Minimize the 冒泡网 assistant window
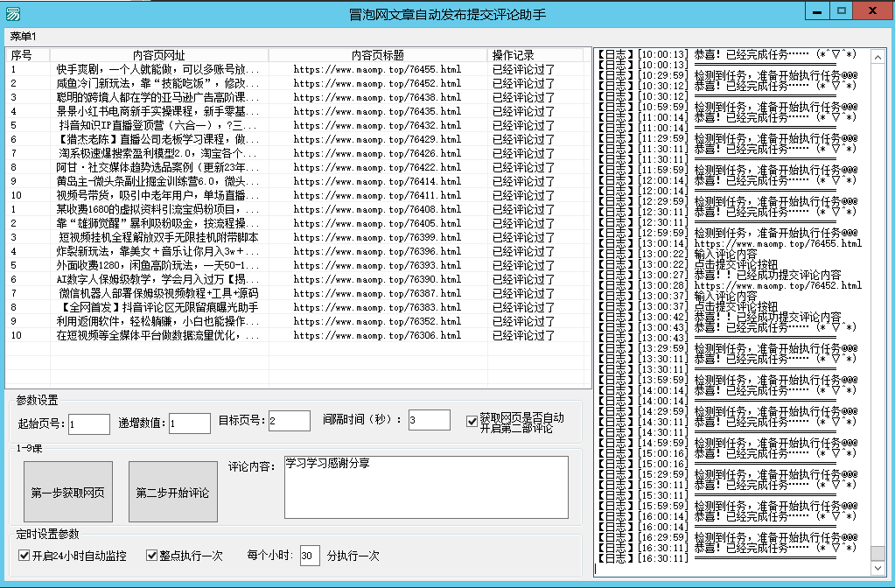This screenshot has width=895, height=588. coord(816,10)
